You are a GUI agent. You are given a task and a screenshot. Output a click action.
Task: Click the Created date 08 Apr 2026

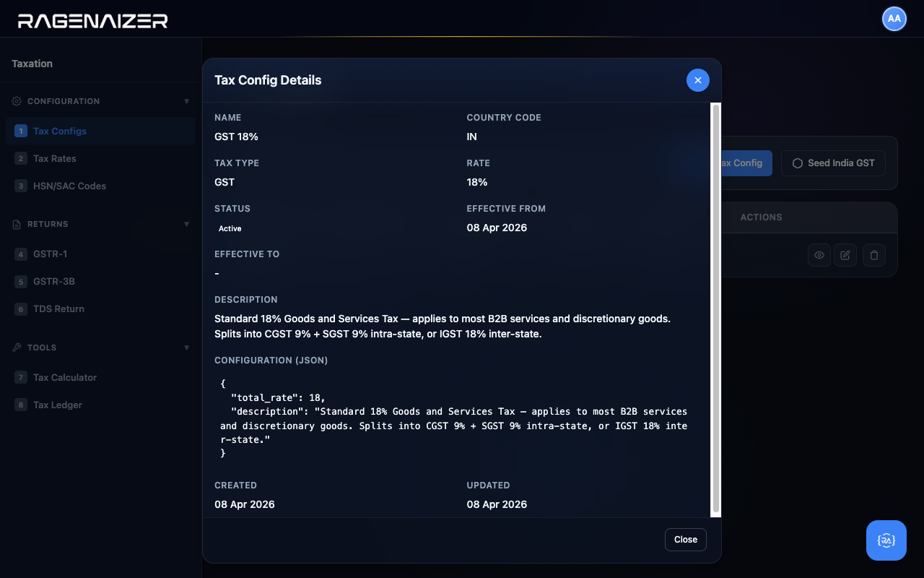coord(245,504)
